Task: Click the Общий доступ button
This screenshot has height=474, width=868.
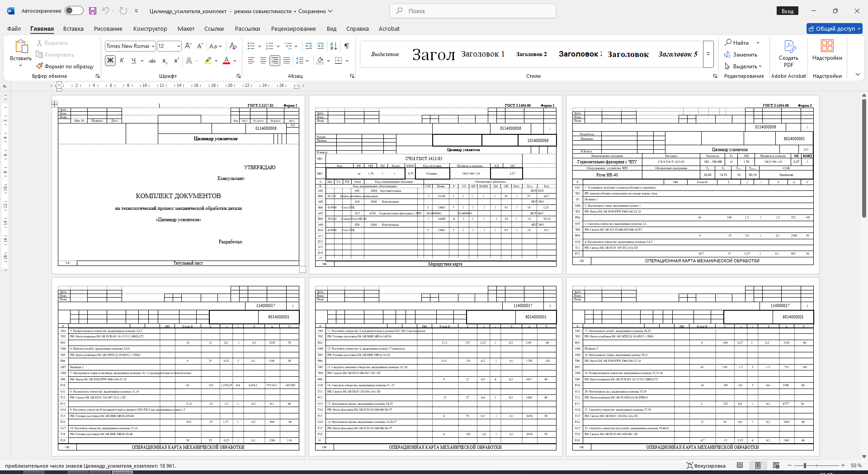Action: (835, 28)
